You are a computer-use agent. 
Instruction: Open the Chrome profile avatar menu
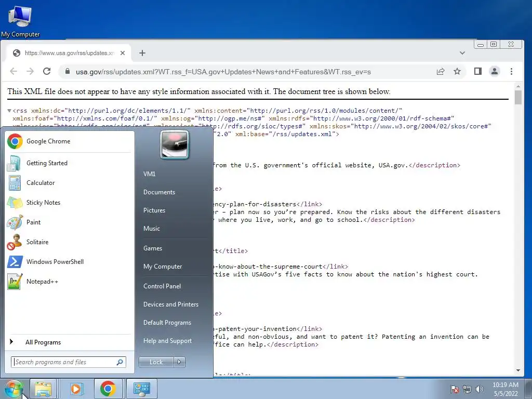[x=495, y=71]
